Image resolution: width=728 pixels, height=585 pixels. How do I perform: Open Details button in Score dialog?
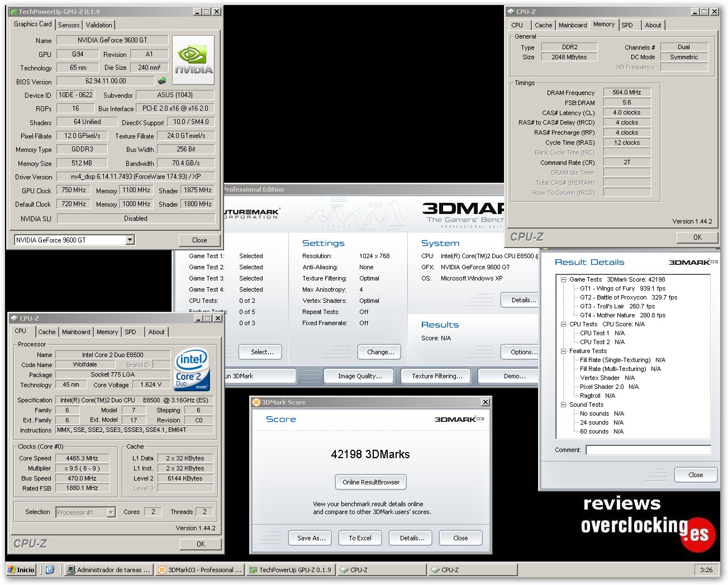click(x=411, y=538)
